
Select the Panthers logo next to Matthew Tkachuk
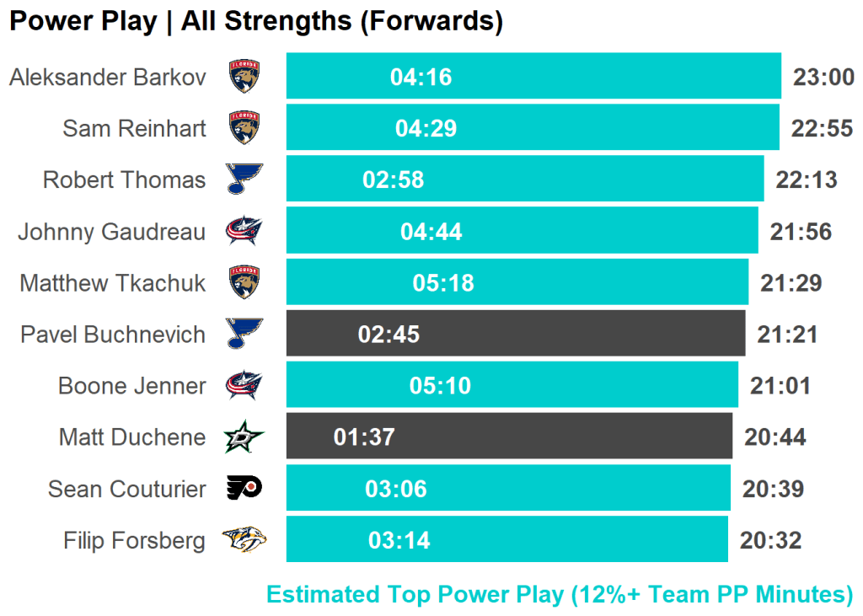244,282
